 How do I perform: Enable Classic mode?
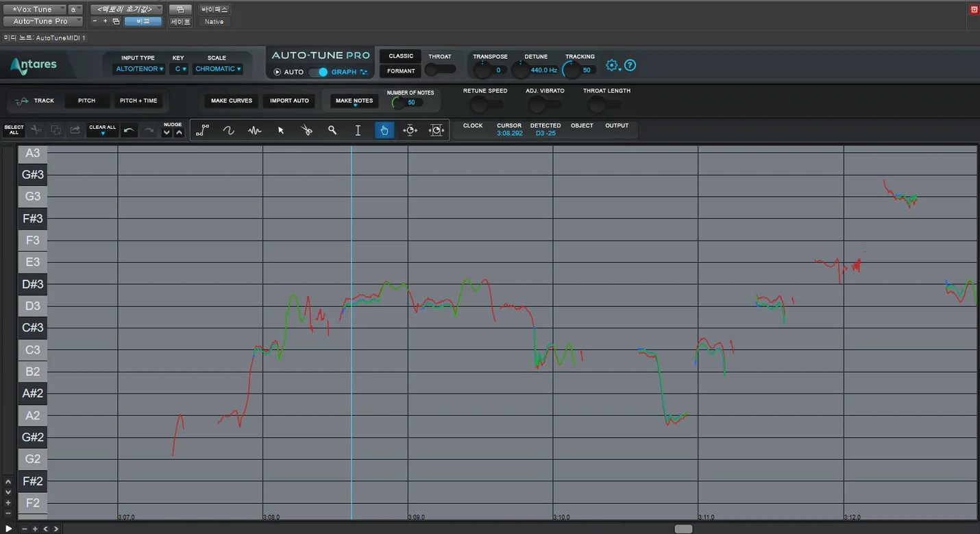[401, 56]
